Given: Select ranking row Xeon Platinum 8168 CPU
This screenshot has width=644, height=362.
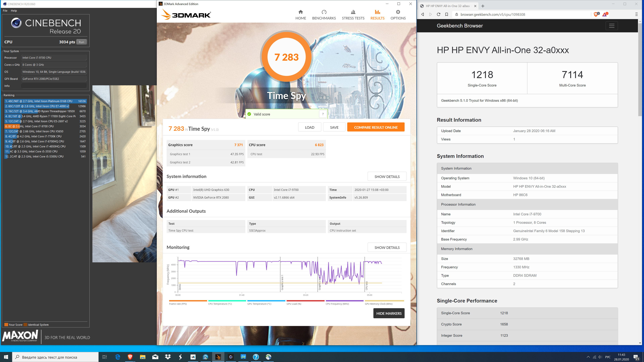Looking at the screenshot, I should 45,101.
